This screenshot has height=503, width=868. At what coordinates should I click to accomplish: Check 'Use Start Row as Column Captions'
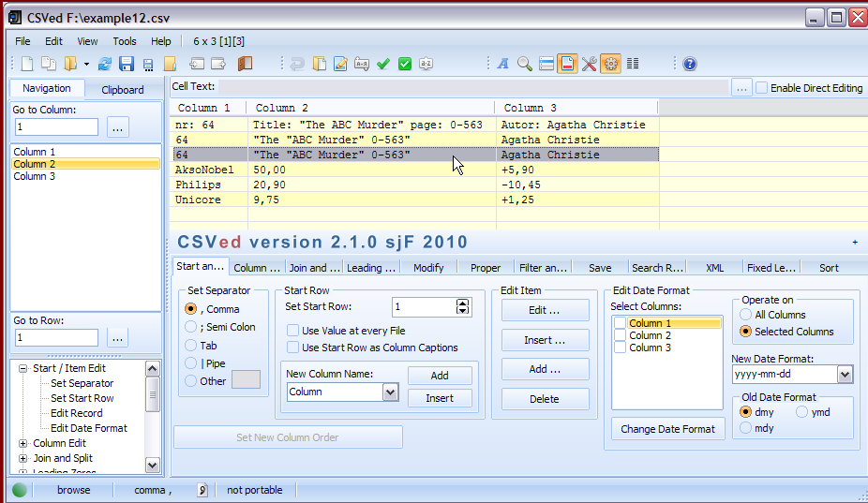[x=293, y=348]
